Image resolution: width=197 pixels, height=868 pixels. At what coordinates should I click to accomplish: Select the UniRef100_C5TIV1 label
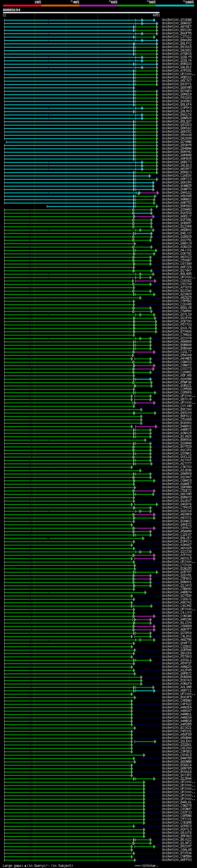coord(176,819)
